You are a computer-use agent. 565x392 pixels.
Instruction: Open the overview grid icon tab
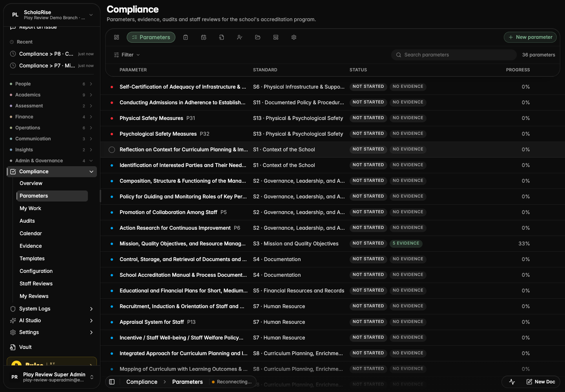[117, 37]
